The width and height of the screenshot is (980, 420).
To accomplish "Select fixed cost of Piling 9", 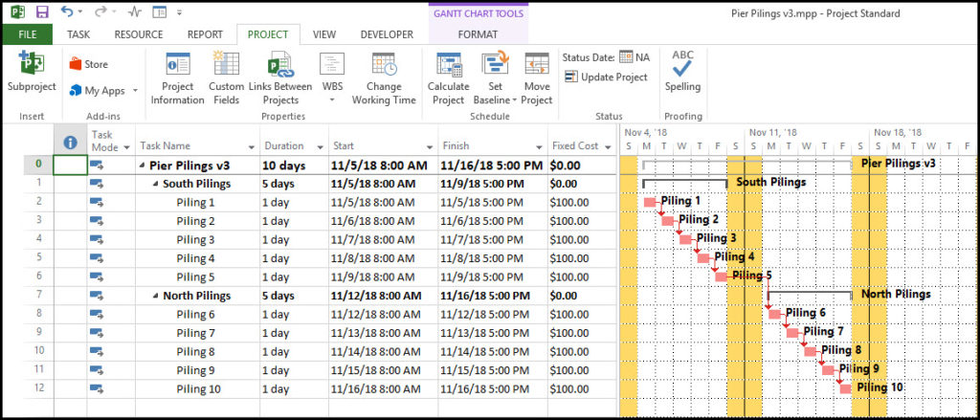I will 582,370.
